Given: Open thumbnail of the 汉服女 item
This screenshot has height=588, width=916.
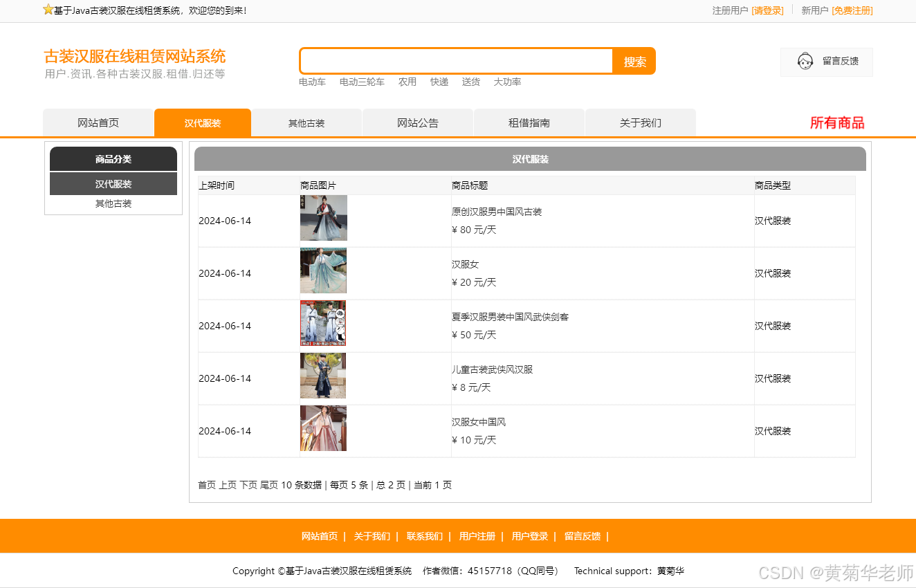Looking at the screenshot, I should (x=324, y=270).
